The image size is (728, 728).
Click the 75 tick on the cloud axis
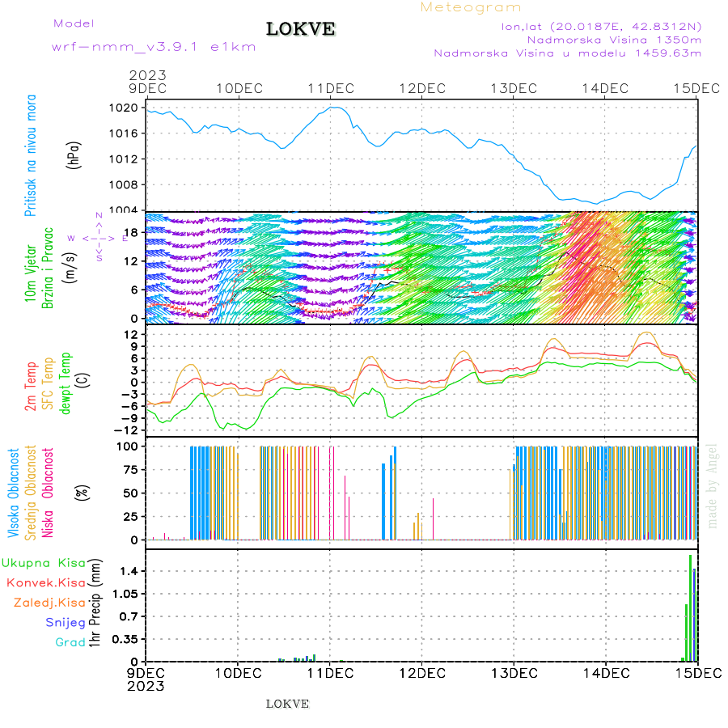coord(131,470)
